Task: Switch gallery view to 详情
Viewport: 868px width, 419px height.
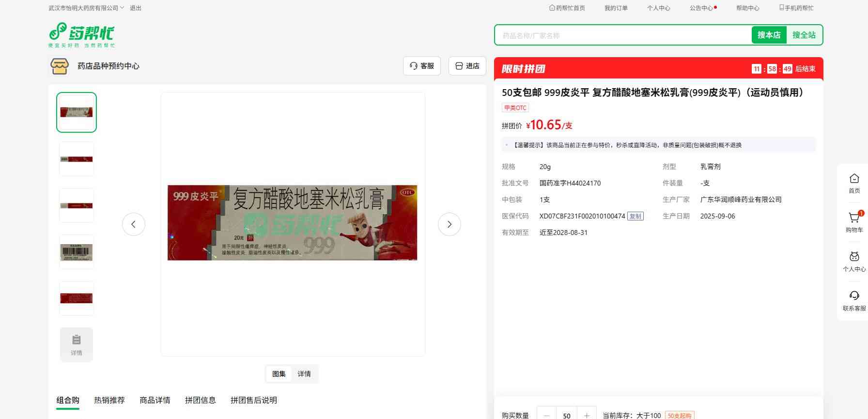Action: (304, 374)
